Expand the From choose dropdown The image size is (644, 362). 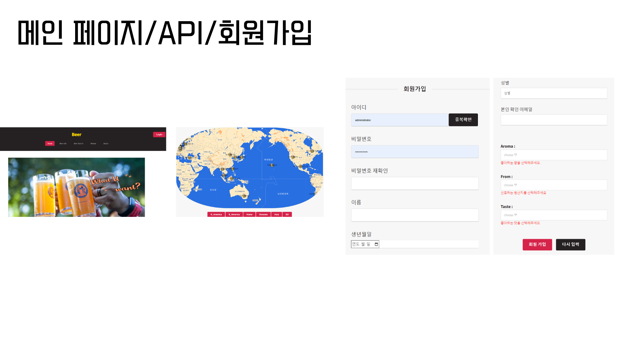553,185
